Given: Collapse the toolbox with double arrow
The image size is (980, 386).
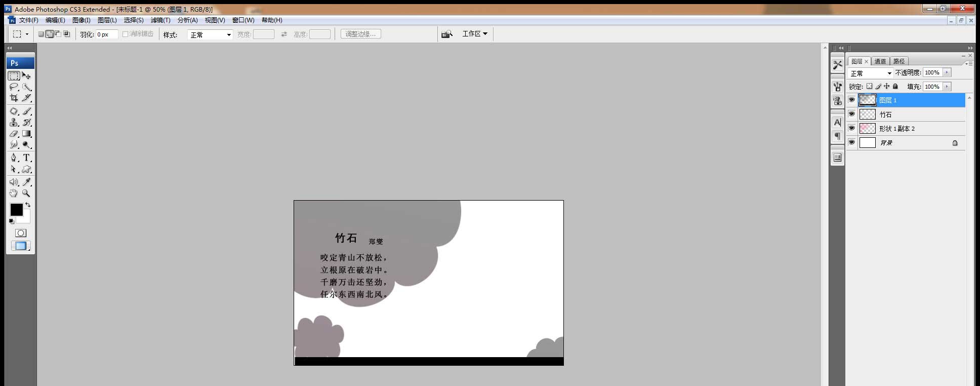Looking at the screenshot, I should coord(9,48).
